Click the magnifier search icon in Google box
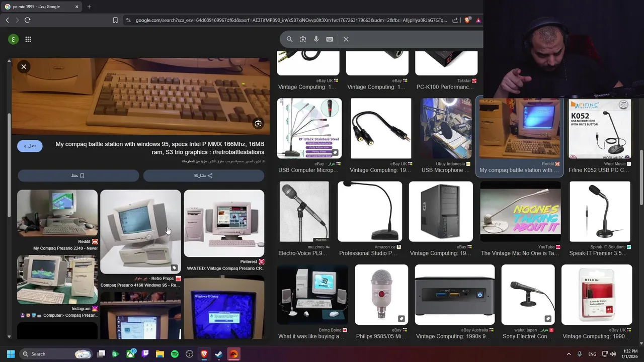Image resolution: width=644 pixels, height=362 pixels. pyautogui.click(x=289, y=39)
